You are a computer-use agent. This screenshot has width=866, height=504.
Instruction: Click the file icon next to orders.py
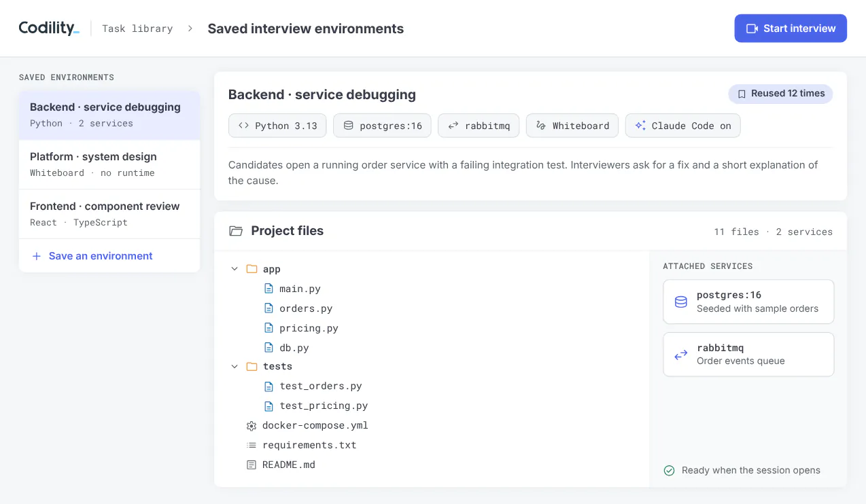(x=269, y=308)
